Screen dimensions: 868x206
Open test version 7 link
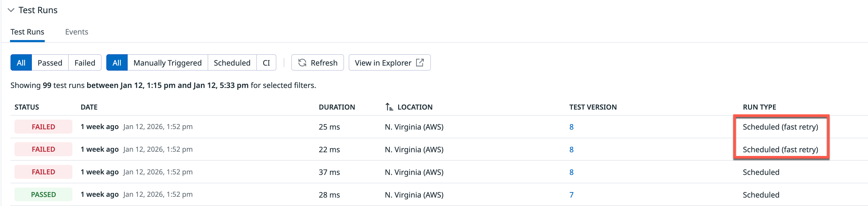tap(571, 194)
